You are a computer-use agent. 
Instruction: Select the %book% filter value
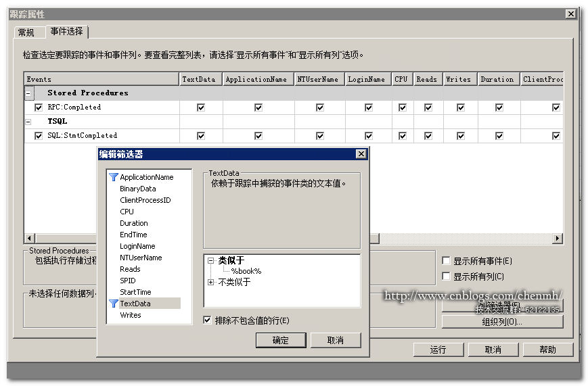[x=246, y=271]
